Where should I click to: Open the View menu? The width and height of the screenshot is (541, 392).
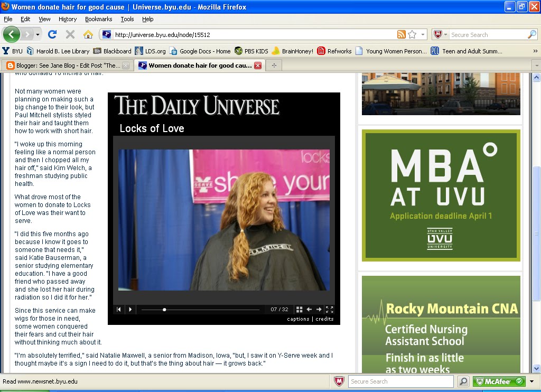pos(44,19)
